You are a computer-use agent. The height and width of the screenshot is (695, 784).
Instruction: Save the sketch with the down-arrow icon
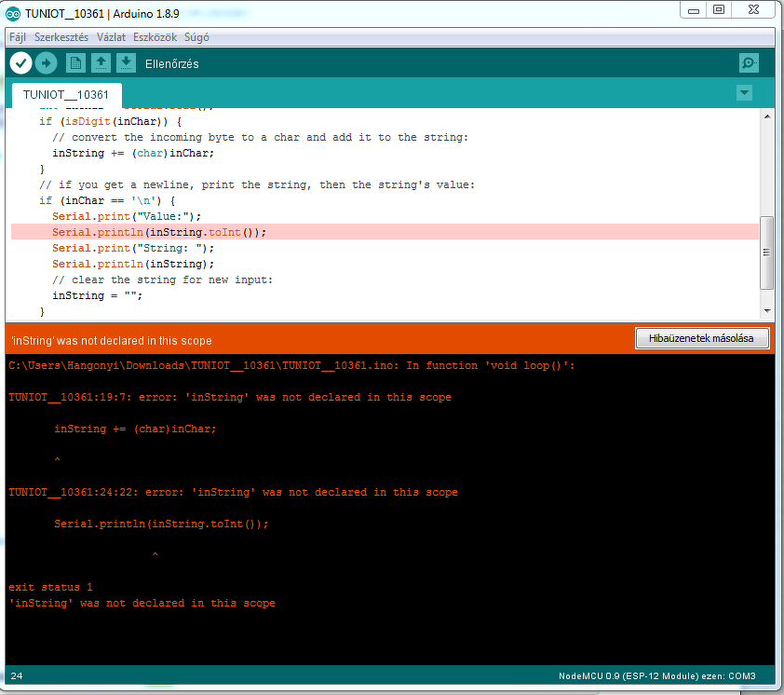[x=126, y=63]
